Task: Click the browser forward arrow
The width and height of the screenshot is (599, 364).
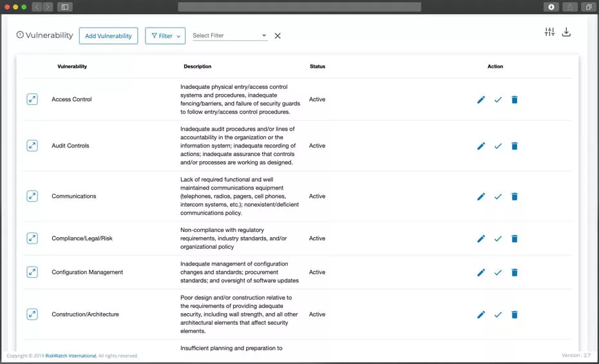Action: [48, 7]
